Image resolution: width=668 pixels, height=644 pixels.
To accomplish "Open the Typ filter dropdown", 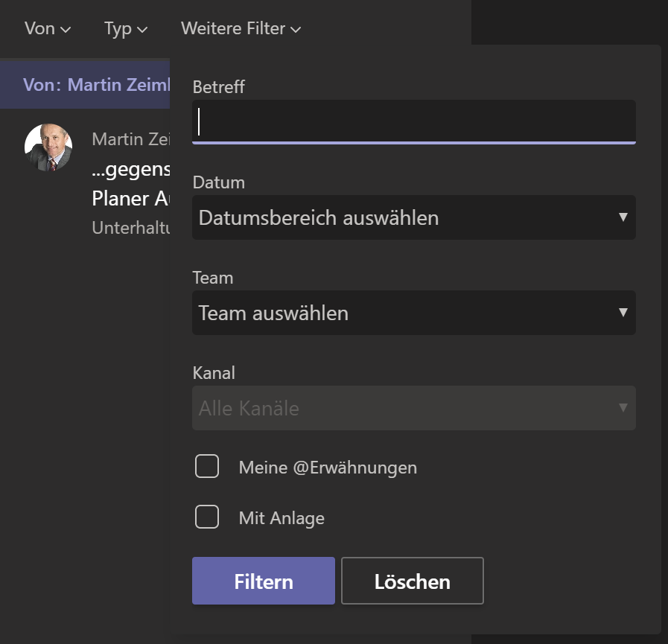I will [x=125, y=29].
